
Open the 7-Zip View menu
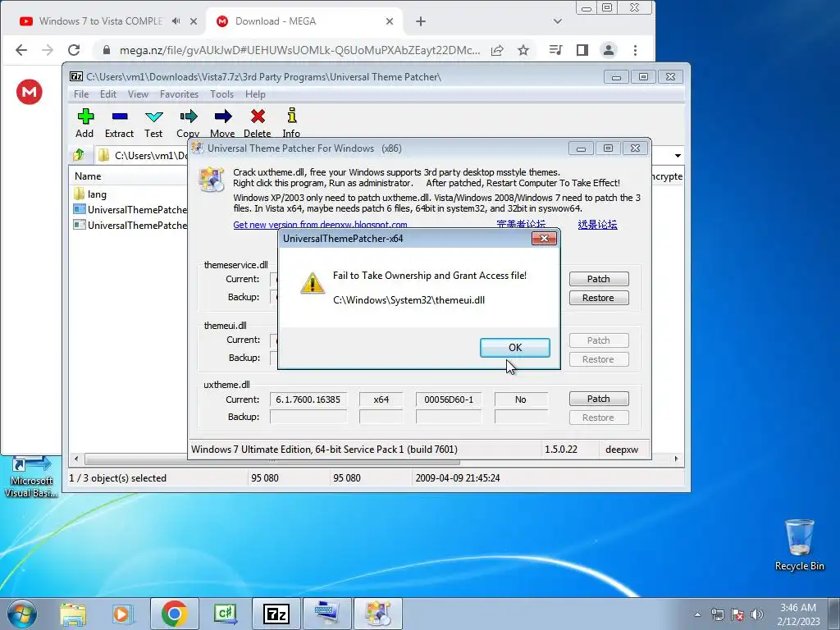pos(138,94)
